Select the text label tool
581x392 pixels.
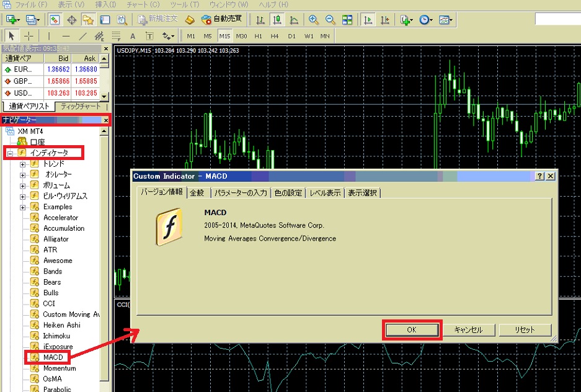tap(149, 36)
